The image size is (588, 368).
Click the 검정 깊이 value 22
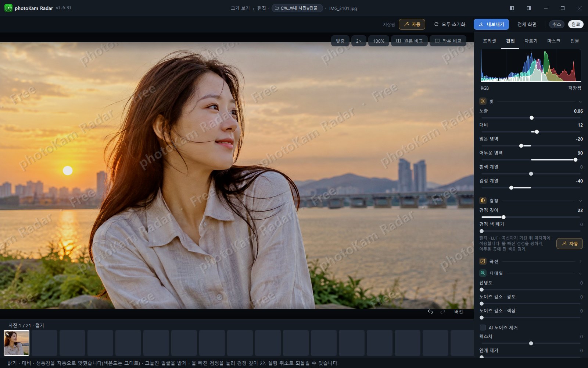coord(580,210)
